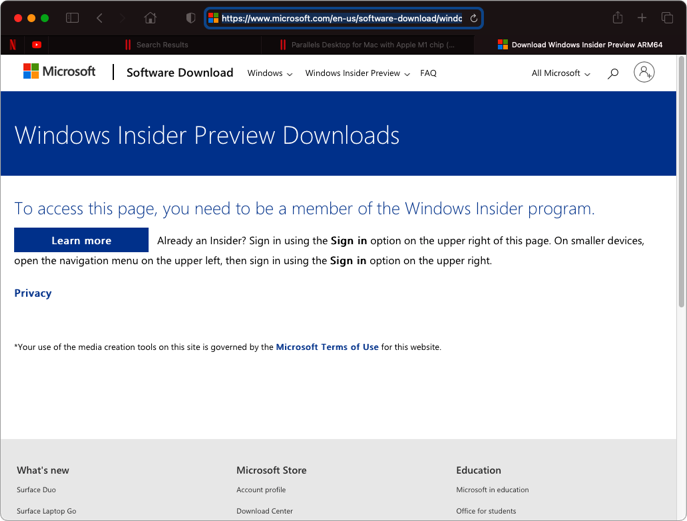This screenshot has width=687, height=521.
Task: Click the address bar URL field
Action: click(x=344, y=18)
